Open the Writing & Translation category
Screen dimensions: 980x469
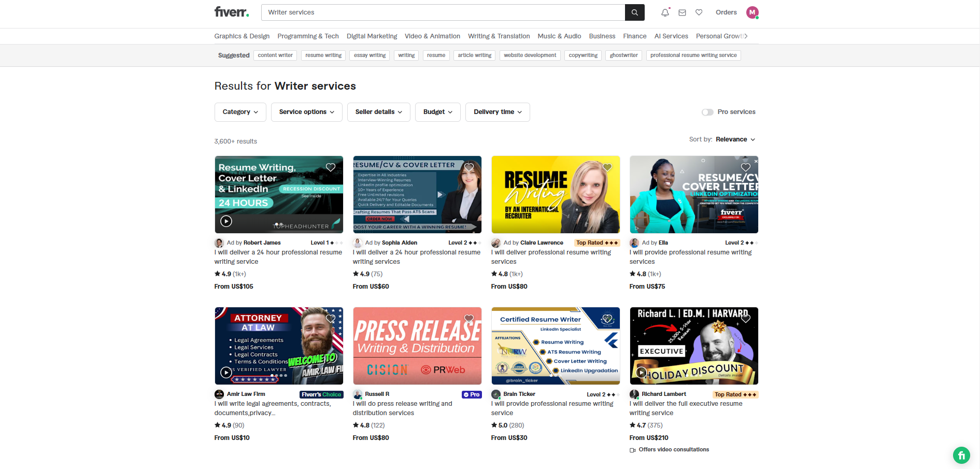pos(499,36)
